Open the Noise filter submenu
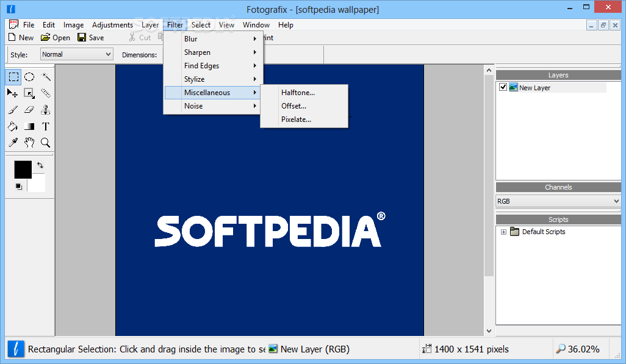 tap(213, 105)
